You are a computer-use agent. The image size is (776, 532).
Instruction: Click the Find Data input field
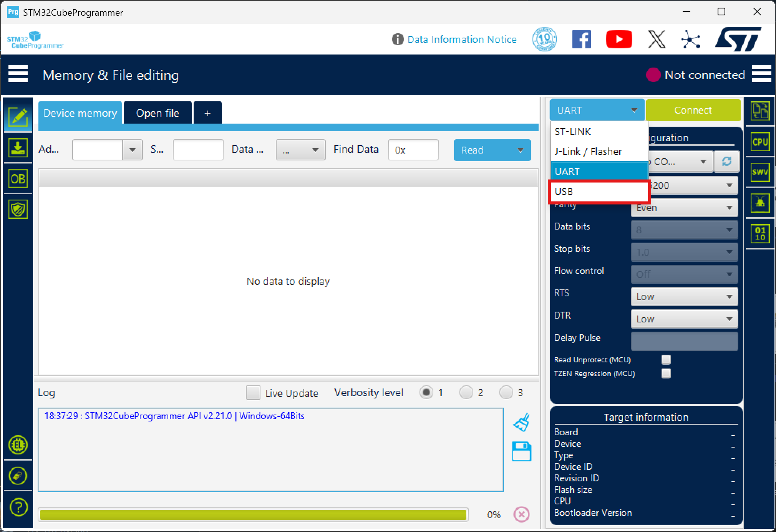[x=413, y=150]
